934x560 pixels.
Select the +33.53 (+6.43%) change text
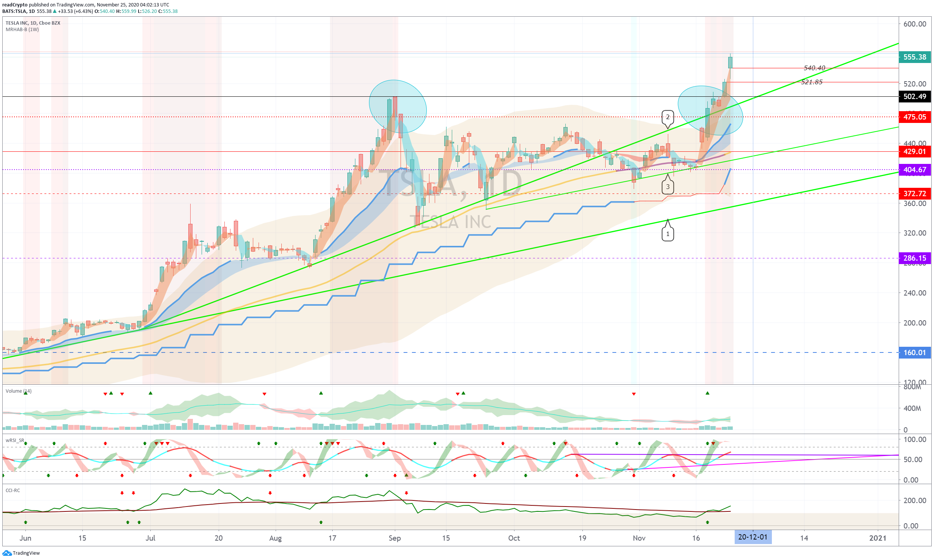tap(76, 11)
